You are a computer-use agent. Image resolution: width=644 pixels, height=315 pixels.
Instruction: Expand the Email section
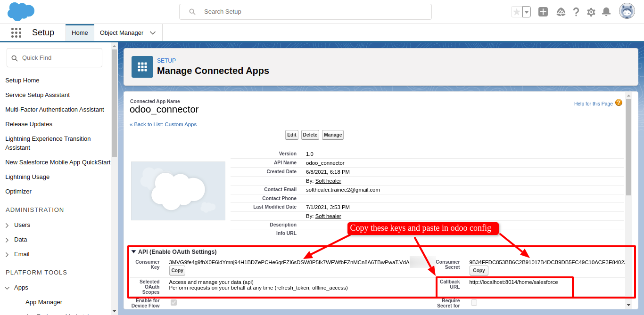(x=7, y=254)
